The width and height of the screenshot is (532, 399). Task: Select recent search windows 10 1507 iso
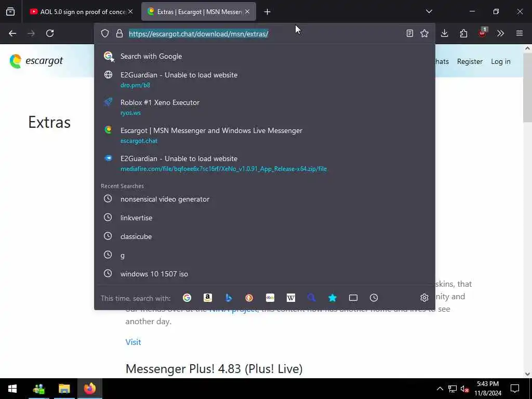point(264,274)
